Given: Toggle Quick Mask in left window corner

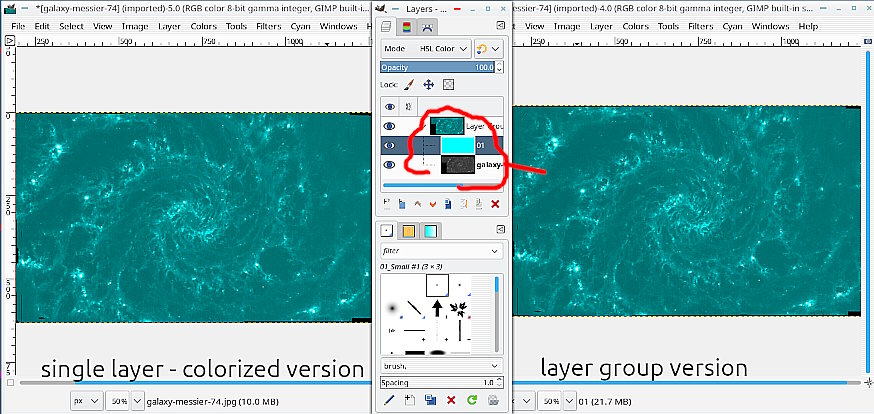Looking at the screenshot, I should point(10,383).
